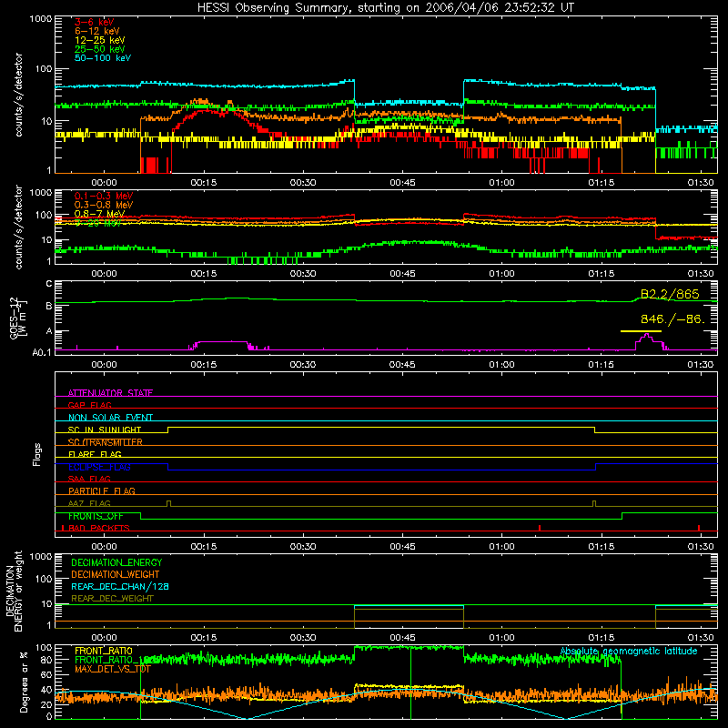
Task: Select the SC_IN_SUNLIGHT flag label
Action: coord(105,430)
